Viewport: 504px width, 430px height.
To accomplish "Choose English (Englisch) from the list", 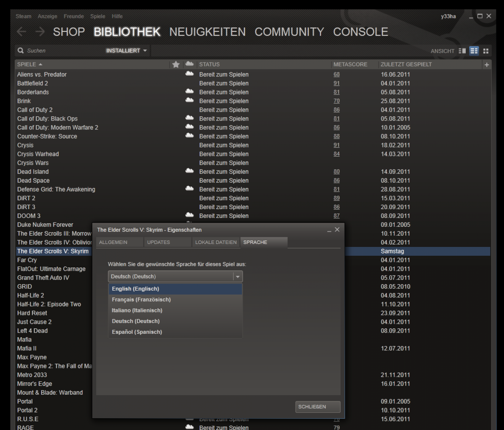I will coord(175,289).
